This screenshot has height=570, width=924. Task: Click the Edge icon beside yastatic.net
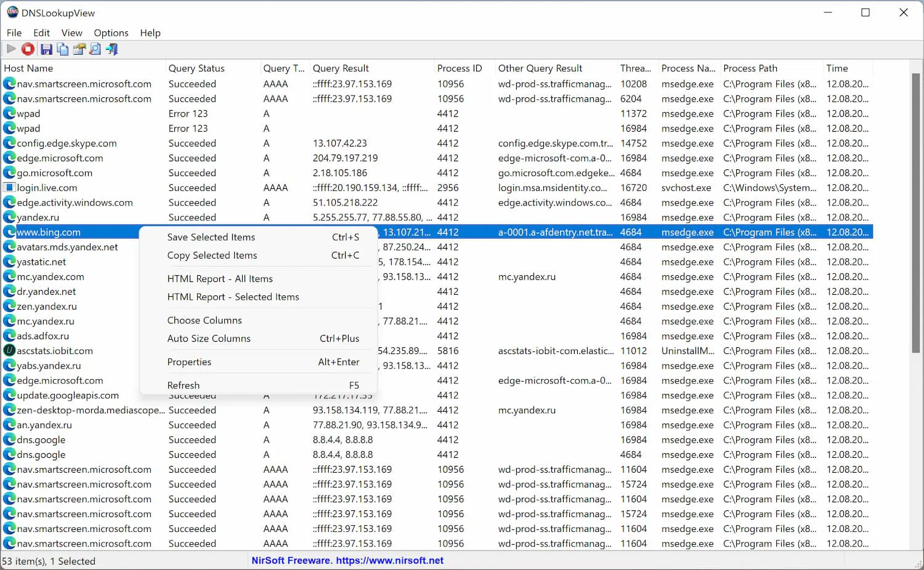pyautogui.click(x=9, y=262)
